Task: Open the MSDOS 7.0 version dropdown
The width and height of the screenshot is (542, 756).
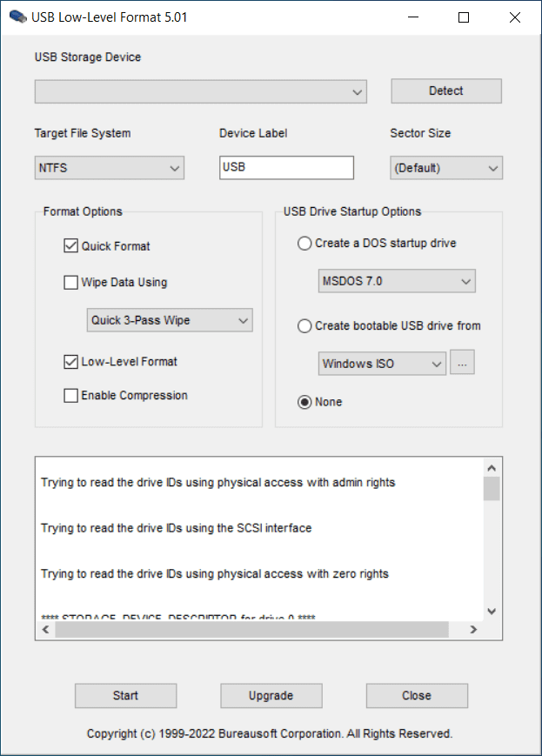Action: click(397, 281)
